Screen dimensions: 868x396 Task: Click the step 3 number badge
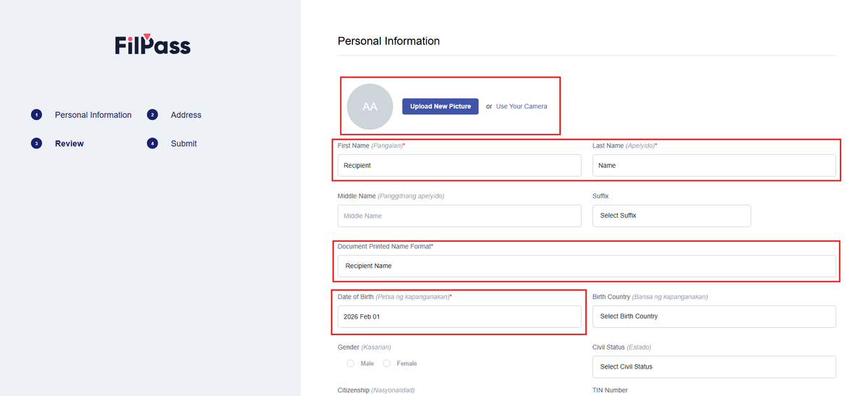pos(37,143)
